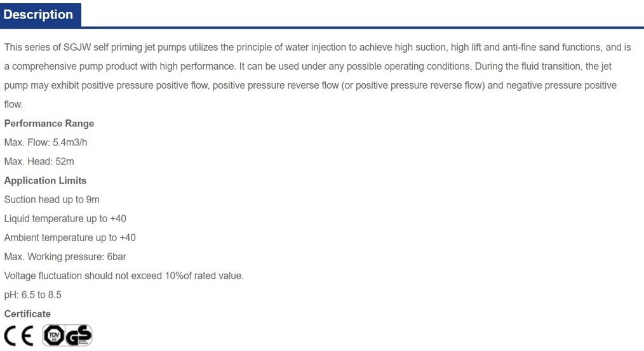Click the pH 6.5 to 8.5 line
Screen dimensions: 644x351
click(33, 295)
